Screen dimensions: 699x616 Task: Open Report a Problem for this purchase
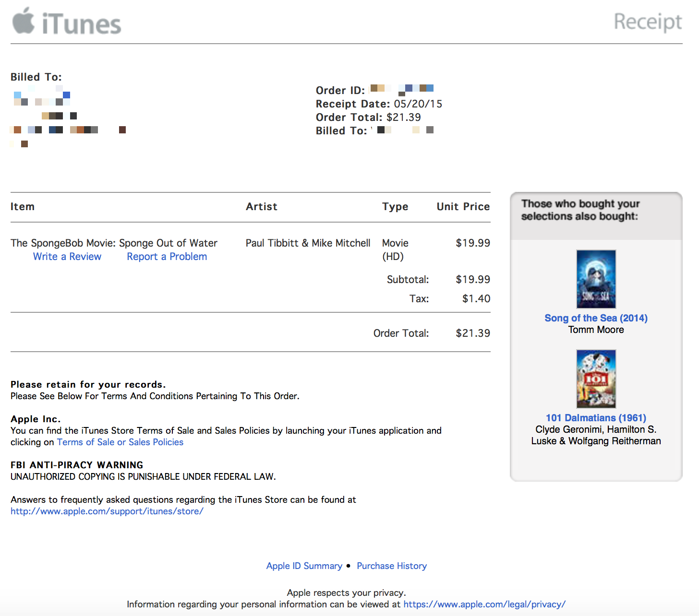tap(167, 256)
